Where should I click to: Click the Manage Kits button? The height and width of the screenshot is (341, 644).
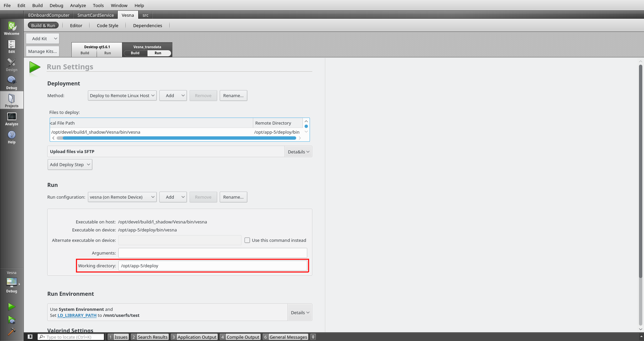pos(43,51)
